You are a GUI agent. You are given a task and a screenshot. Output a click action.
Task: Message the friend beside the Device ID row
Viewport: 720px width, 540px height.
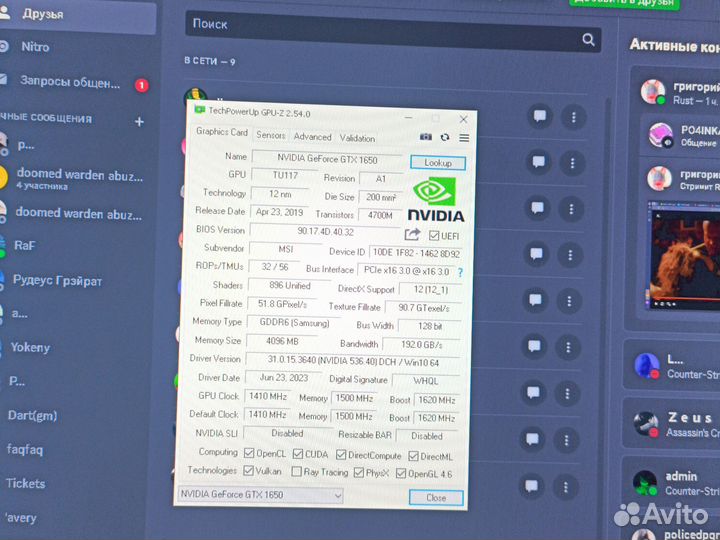tap(536, 254)
